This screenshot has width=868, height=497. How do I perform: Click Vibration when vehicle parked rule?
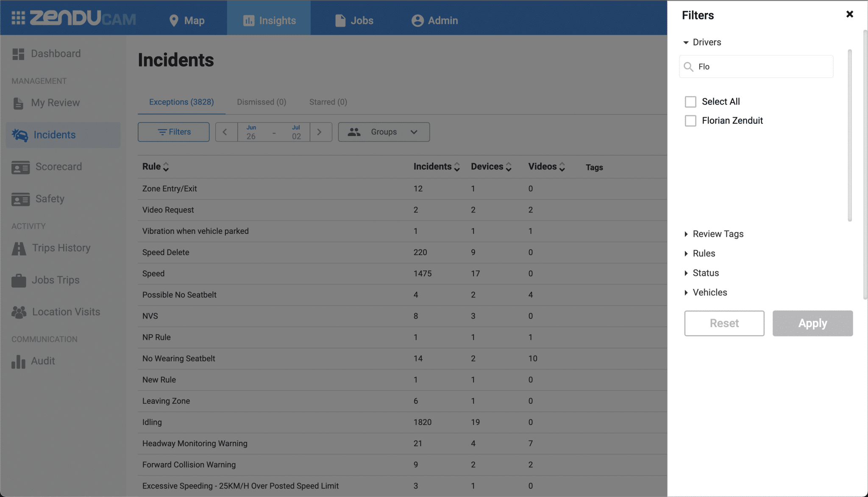[402, 231]
